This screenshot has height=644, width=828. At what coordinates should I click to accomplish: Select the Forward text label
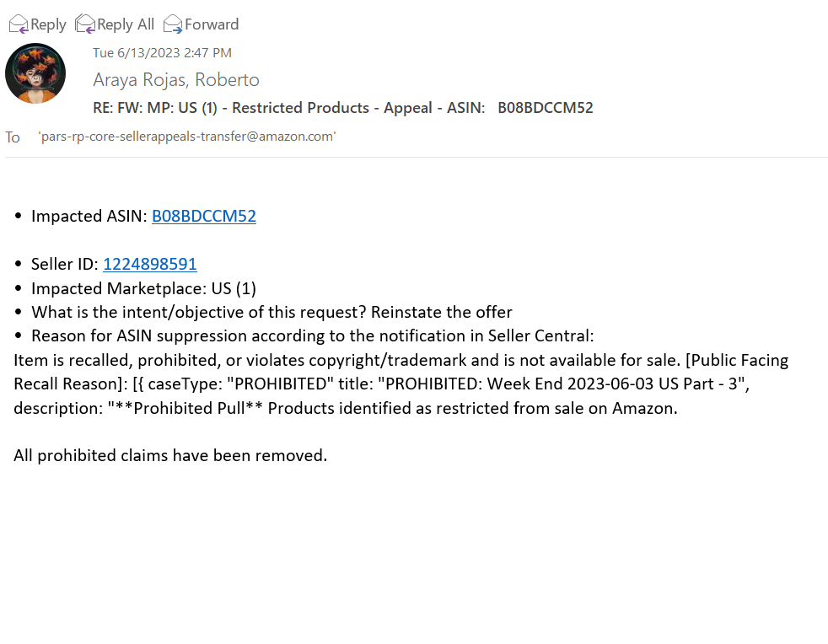[212, 24]
